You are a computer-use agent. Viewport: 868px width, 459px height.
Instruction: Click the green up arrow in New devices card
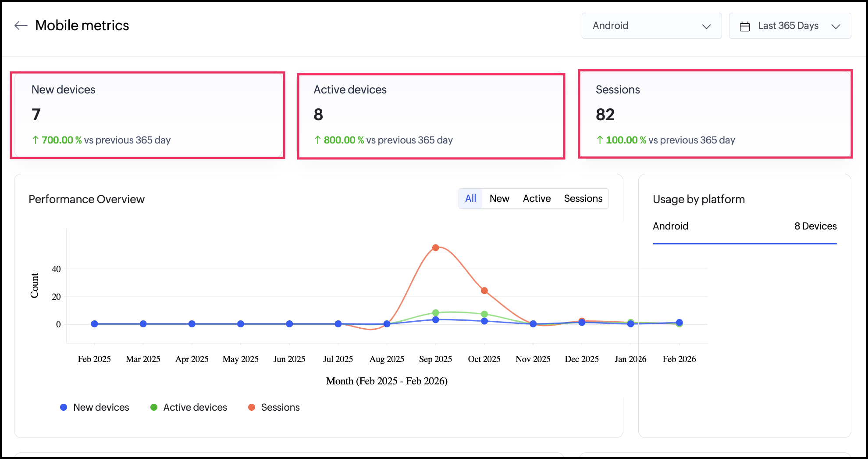pyautogui.click(x=36, y=140)
